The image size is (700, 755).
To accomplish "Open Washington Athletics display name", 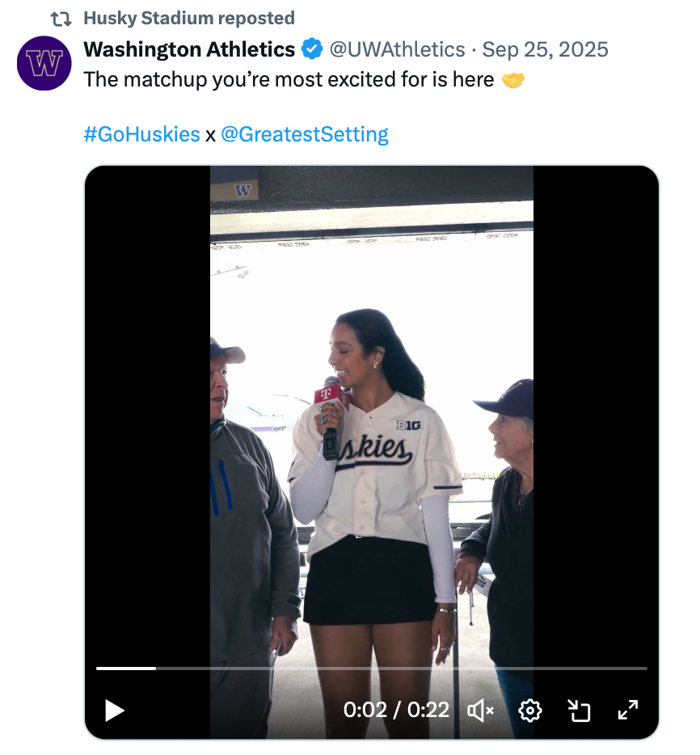I will (x=189, y=49).
